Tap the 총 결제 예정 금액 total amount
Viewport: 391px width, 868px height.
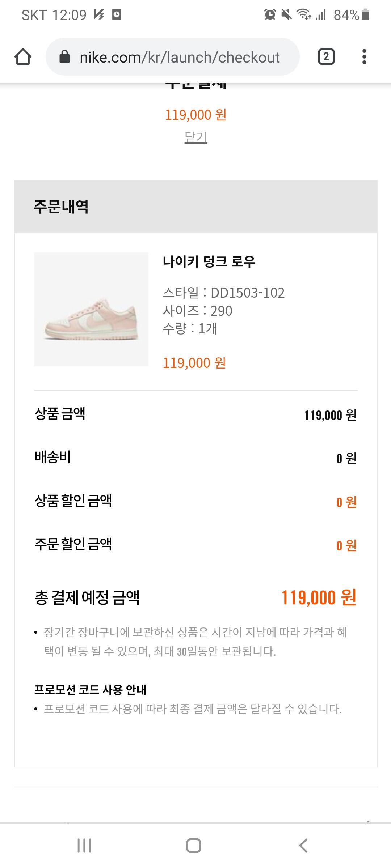319,597
